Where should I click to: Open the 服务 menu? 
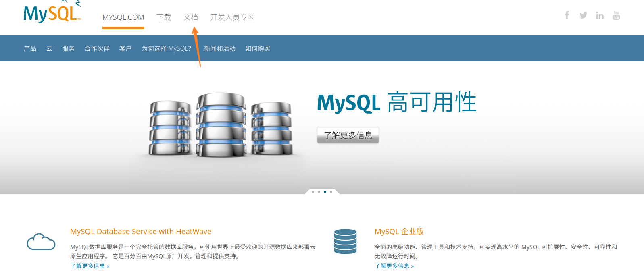click(69, 48)
